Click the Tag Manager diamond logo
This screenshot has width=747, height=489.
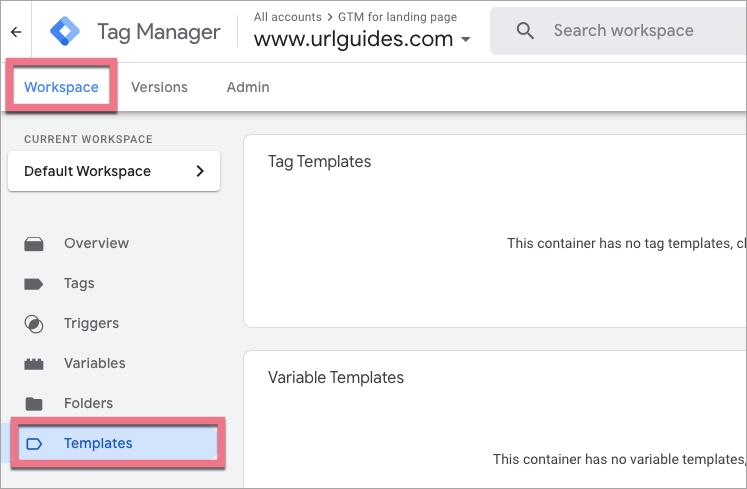tap(66, 31)
